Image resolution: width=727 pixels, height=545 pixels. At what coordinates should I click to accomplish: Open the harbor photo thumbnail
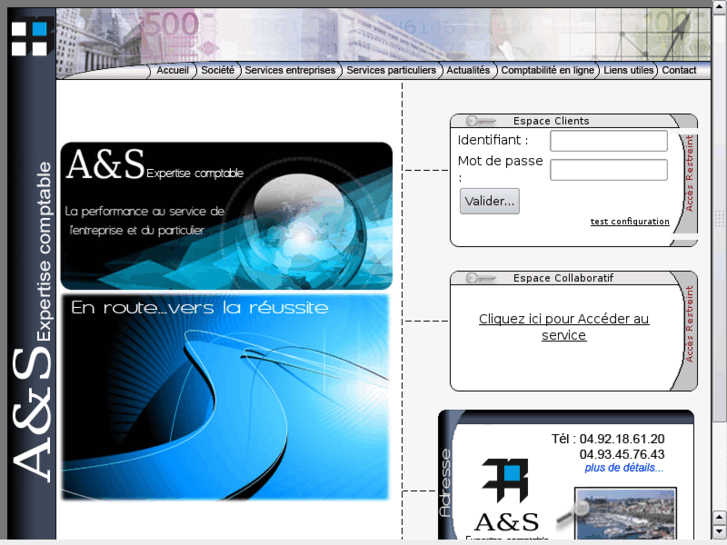click(x=625, y=513)
